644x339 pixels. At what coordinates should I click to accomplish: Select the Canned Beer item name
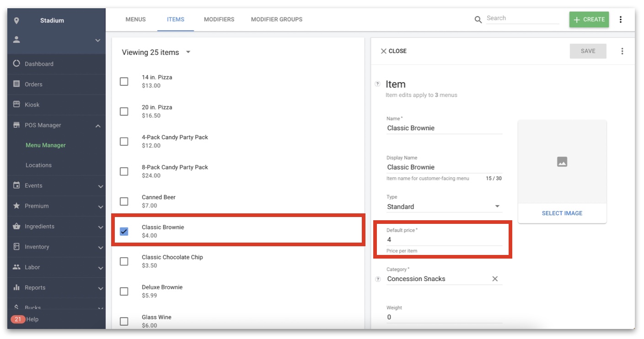pos(159,197)
